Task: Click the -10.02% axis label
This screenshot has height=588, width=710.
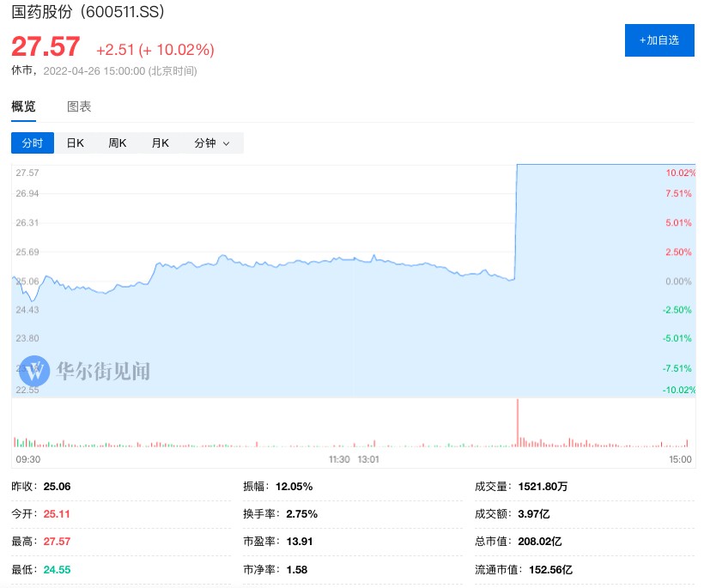Action: coord(679,390)
